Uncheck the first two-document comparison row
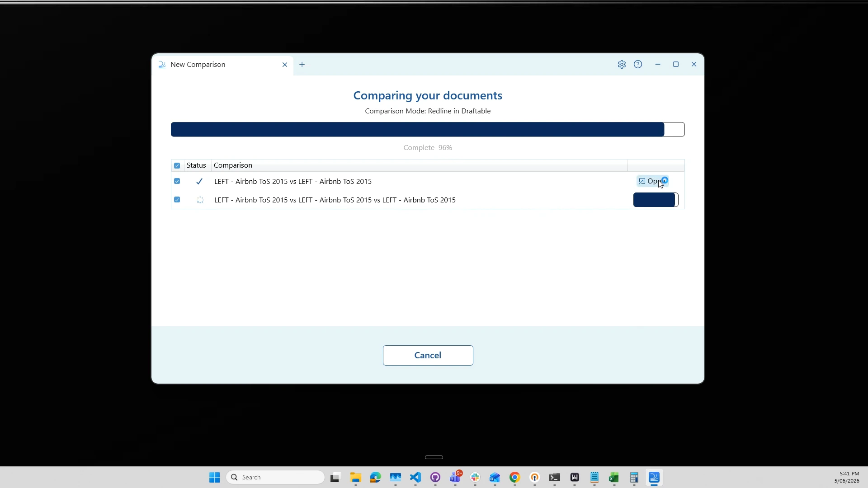The height and width of the screenshot is (488, 868). 177,181
